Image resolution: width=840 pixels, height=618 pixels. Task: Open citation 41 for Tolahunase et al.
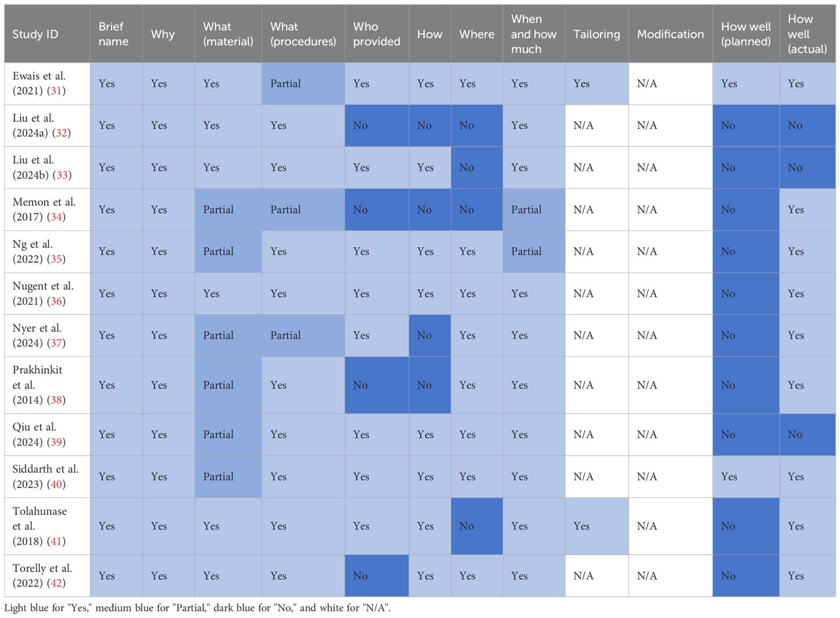[56, 541]
